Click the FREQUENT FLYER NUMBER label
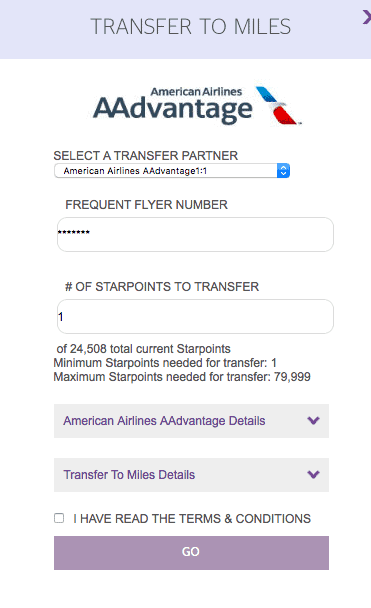This screenshot has height=608, width=371. click(x=146, y=204)
